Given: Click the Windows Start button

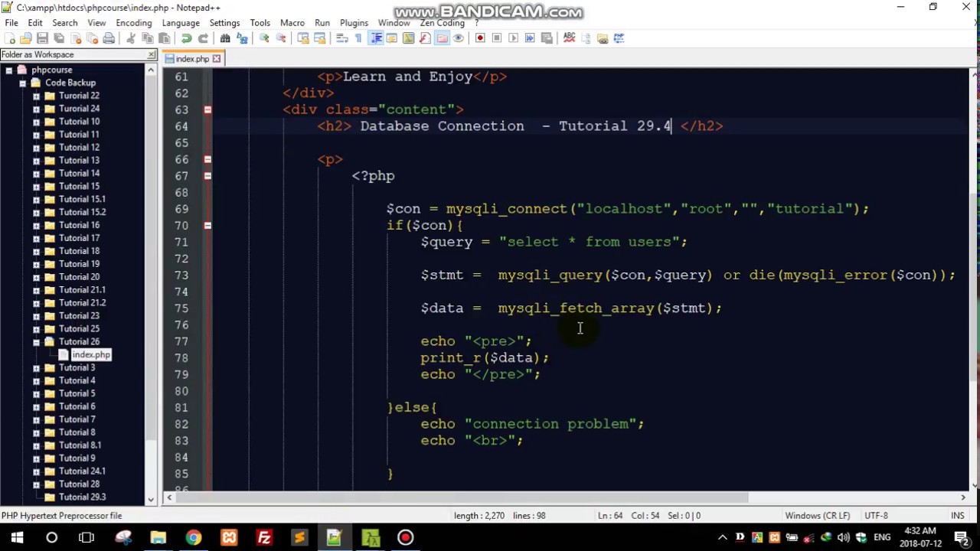Looking at the screenshot, I should pyautogui.click(x=17, y=537).
